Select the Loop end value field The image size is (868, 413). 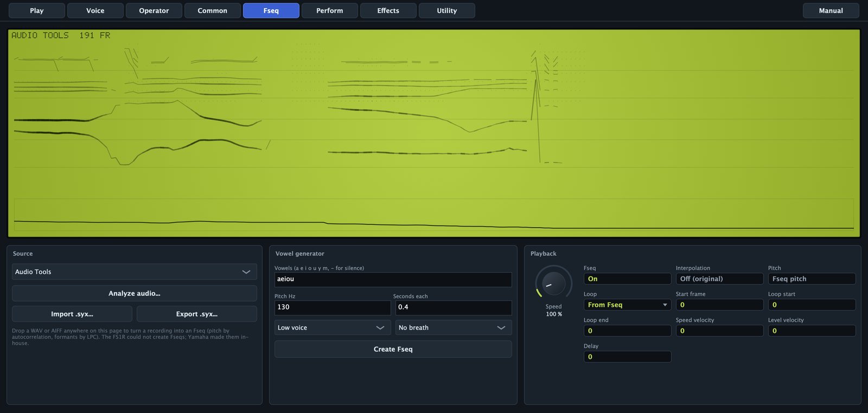tap(628, 331)
